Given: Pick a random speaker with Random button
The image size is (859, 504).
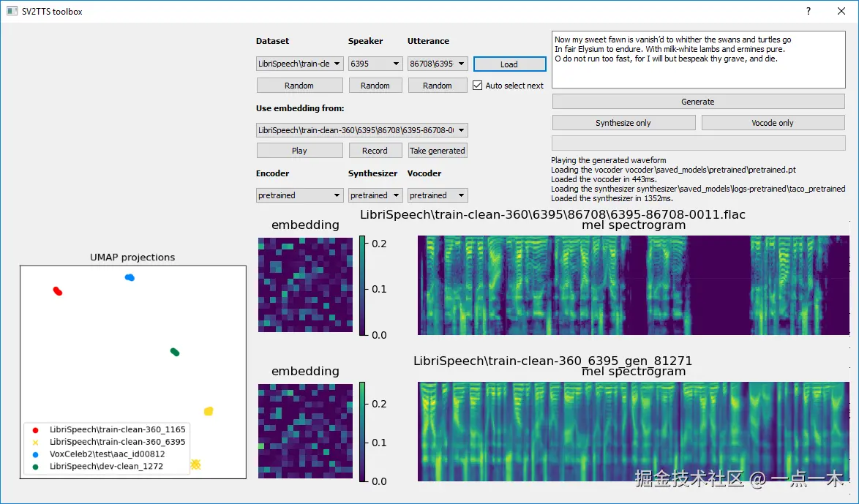Looking at the screenshot, I should click(375, 85).
